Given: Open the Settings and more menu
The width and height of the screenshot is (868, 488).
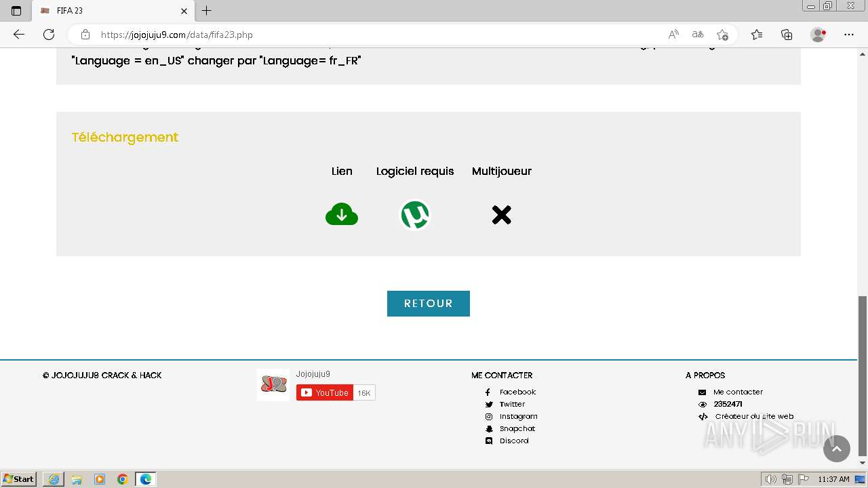Looking at the screenshot, I should point(849,35).
